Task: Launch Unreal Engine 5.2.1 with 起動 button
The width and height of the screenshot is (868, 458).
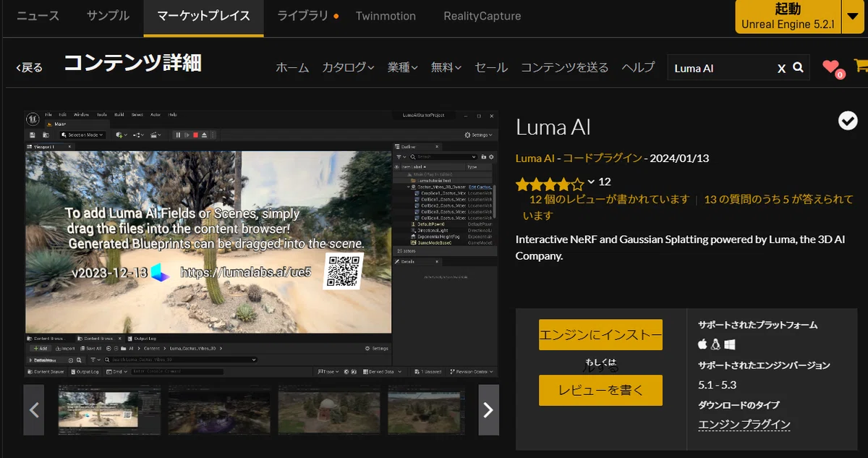Action: coord(788,17)
